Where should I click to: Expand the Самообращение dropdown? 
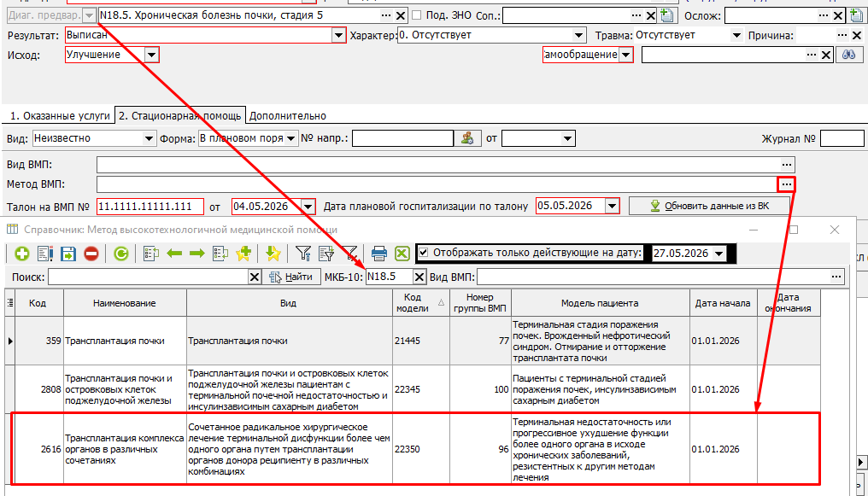point(626,55)
